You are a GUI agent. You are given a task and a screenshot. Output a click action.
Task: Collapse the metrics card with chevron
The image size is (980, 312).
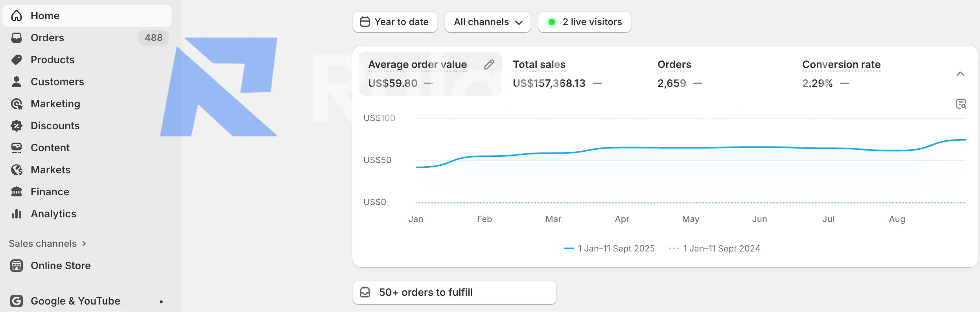pyautogui.click(x=960, y=74)
